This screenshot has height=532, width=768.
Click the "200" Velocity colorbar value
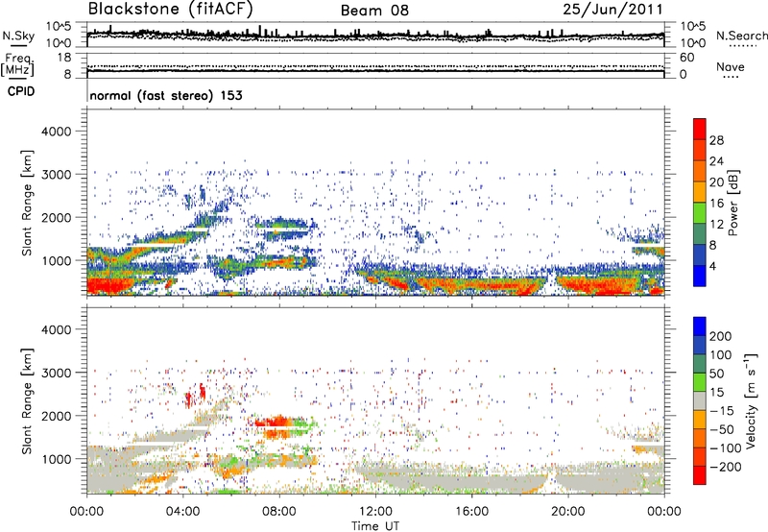(x=721, y=336)
